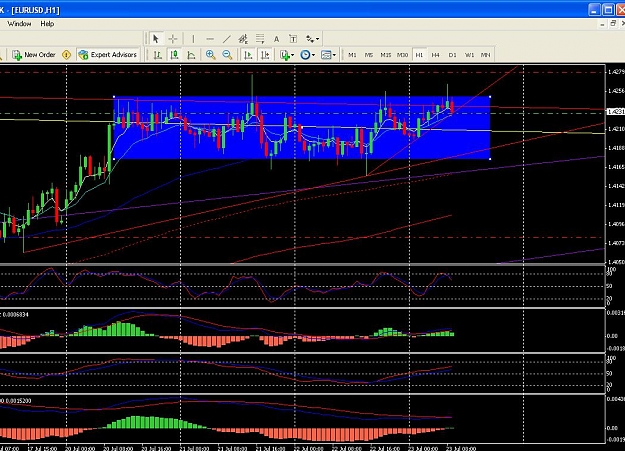Switch timeframe to M30
This screenshot has height=451, width=625.
coord(402,55)
